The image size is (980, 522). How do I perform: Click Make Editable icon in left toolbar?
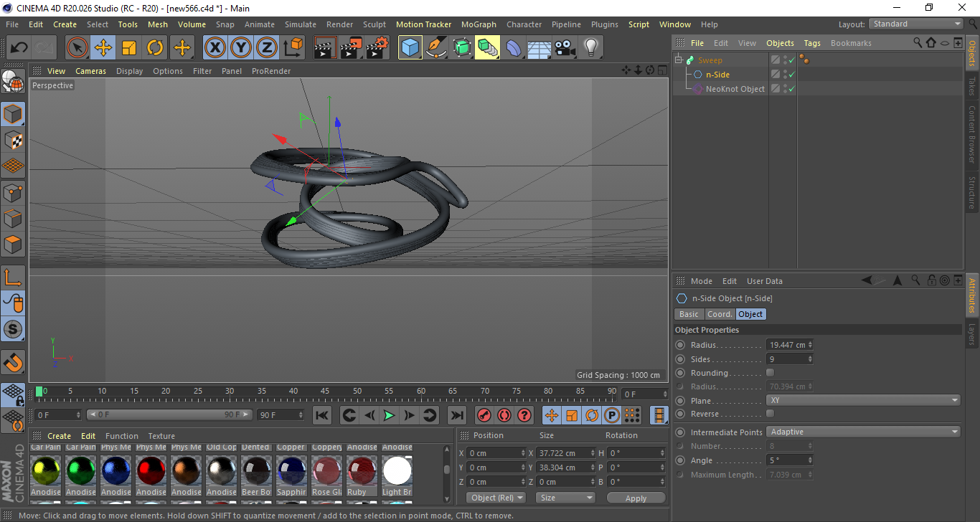click(14, 82)
